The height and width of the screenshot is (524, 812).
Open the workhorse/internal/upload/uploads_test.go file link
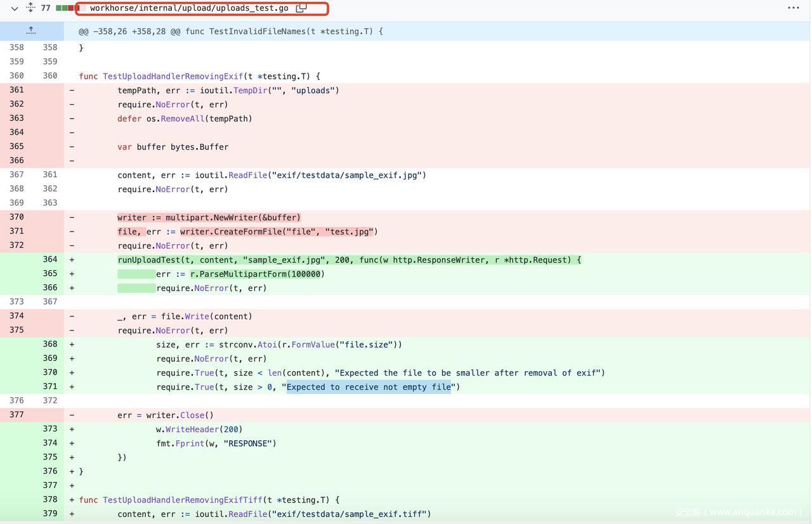189,8
